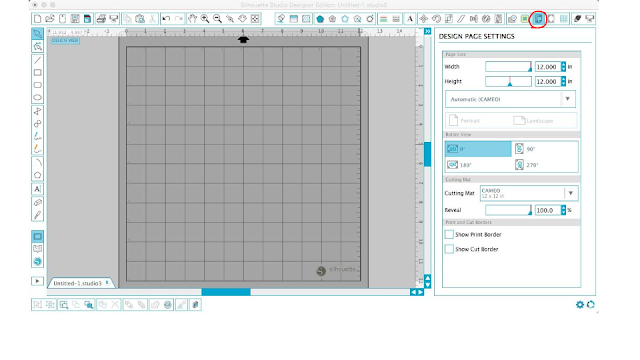Expand the Automatic (CAMEO) page size dropdown

tap(510, 99)
